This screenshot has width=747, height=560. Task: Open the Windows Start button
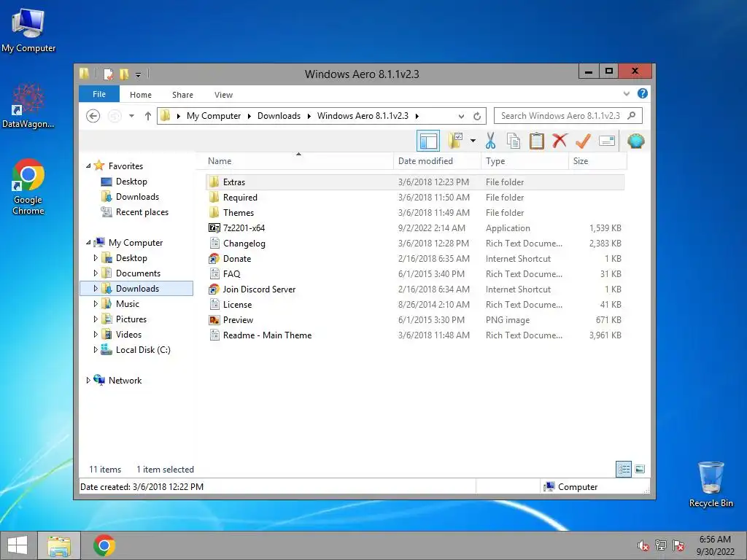tap(18, 545)
